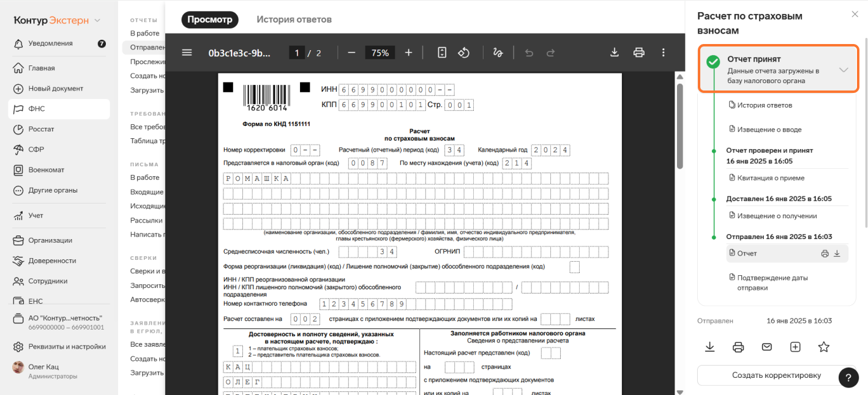Viewport: 868px width, 395px height.
Task: Open the Извещение о получении document
Action: coord(773,216)
